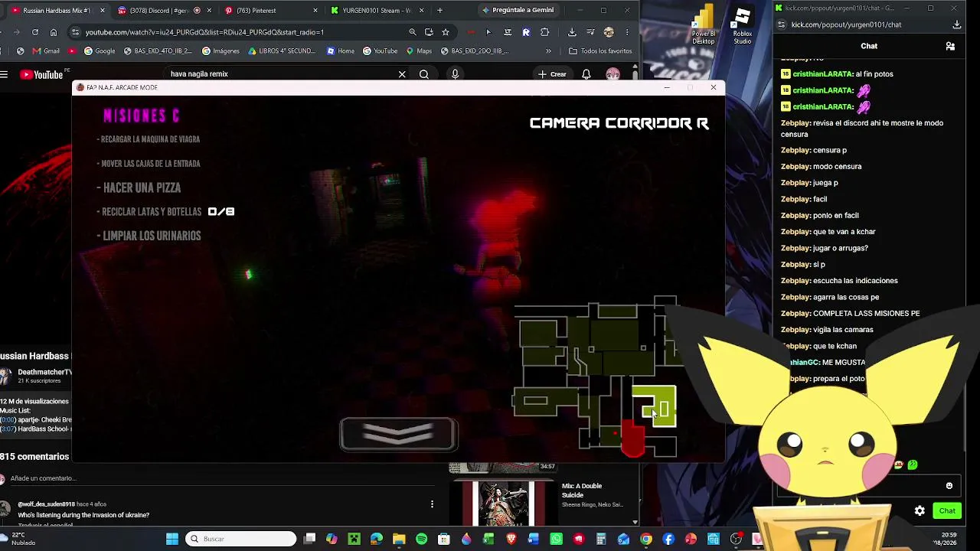Open the YouTube account avatar menu
The height and width of the screenshot is (551, 980).
(x=612, y=74)
